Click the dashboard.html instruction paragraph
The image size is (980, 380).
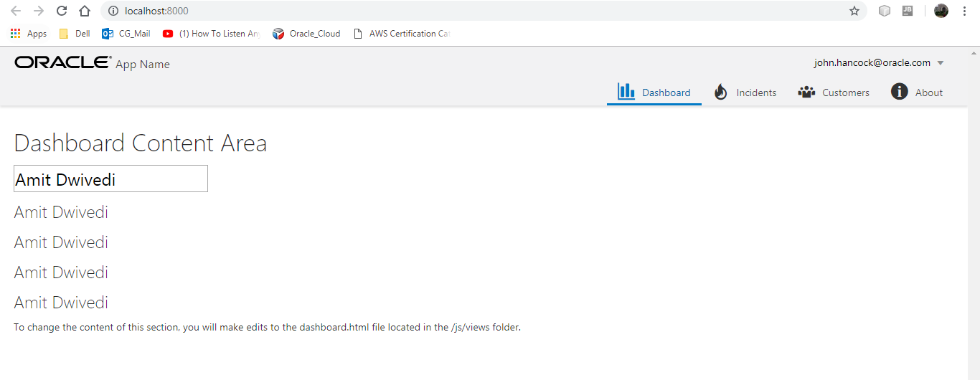[x=267, y=328]
